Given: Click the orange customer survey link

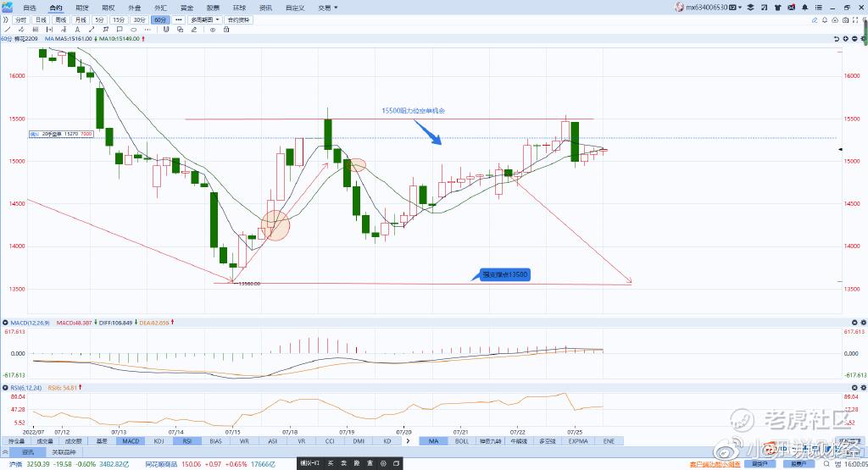Looking at the screenshot, I should pyautogui.click(x=715, y=464).
